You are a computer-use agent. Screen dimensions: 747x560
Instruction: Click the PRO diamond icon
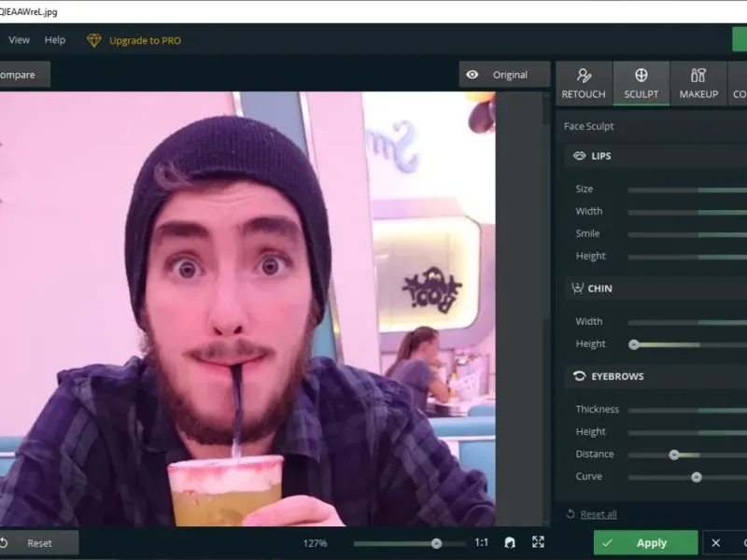pyautogui.click(x=94, y=40)
